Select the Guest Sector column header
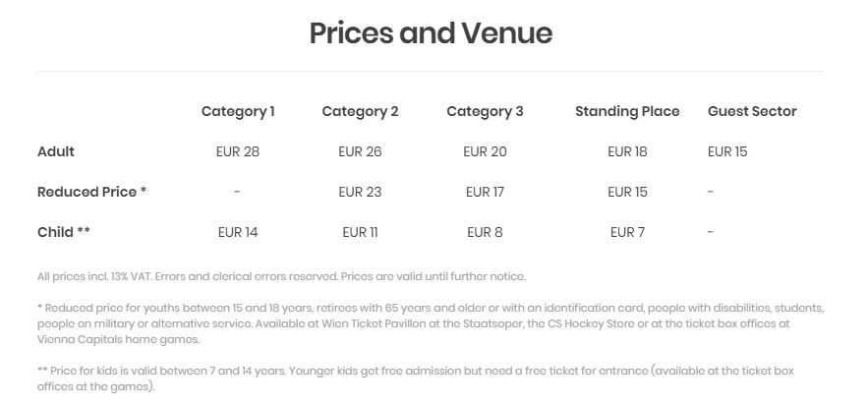The width and height of the screenshot is (868, 408). [752, 111]
